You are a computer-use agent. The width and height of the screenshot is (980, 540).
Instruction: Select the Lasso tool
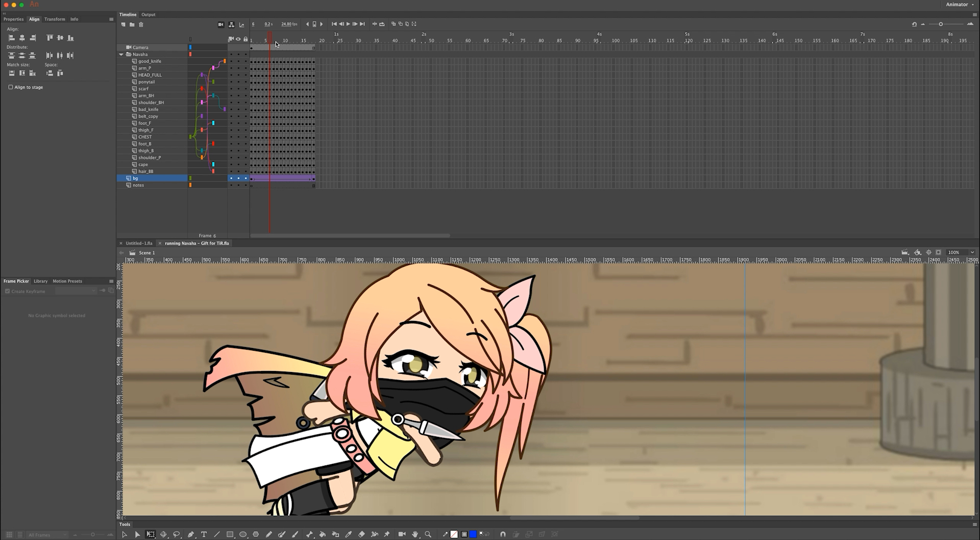pyautogui.click(x=177, y=534)
